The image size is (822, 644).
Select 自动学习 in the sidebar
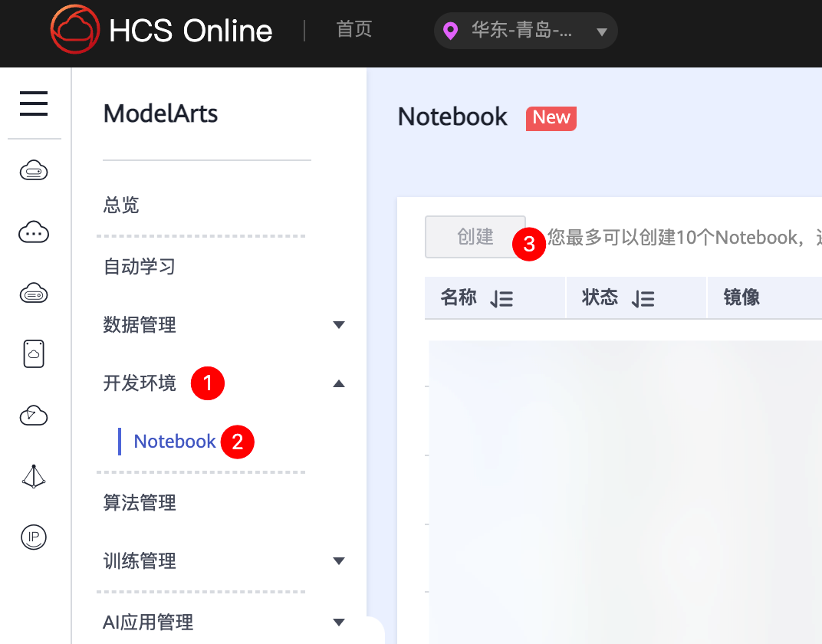[x=140, y=267]
